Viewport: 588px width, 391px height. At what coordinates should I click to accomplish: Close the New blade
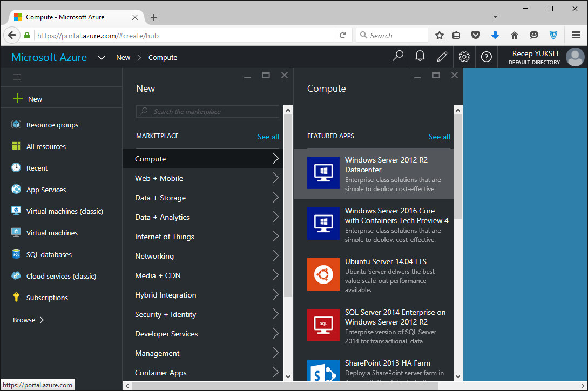(285, 75)
